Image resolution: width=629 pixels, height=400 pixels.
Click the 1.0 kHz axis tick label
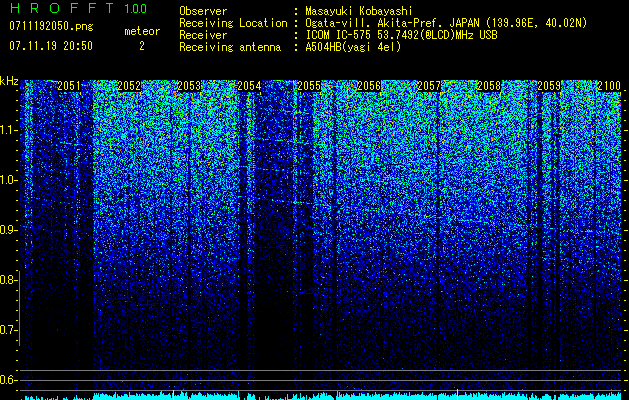coord(7,180)
